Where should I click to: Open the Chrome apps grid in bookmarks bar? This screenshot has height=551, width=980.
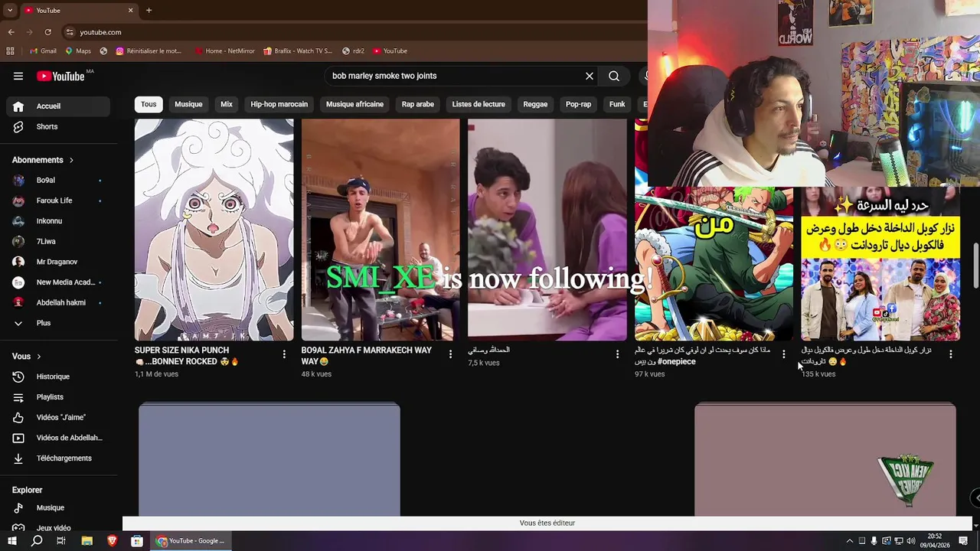coord(10,51)
